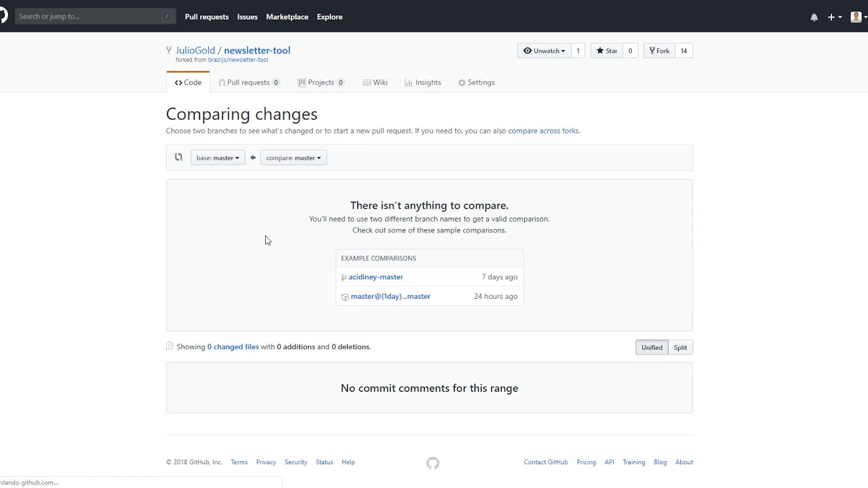Fork the newsletter-tool repository
The height and width of the screenshot is (488, 868).
(659, 51)
